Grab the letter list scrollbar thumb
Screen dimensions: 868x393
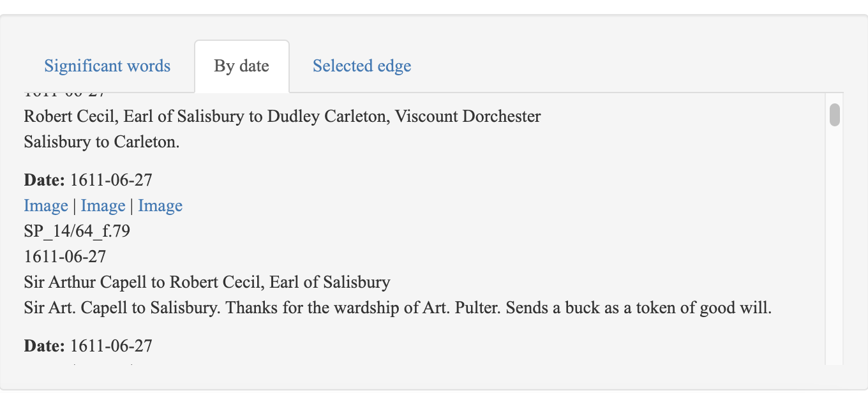click(834, 115)
